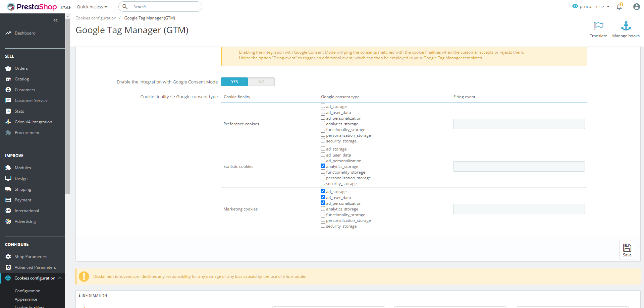Screen dimensions: 644x308
Task: Open the Appearance submenu item
Action: (26, 299)
